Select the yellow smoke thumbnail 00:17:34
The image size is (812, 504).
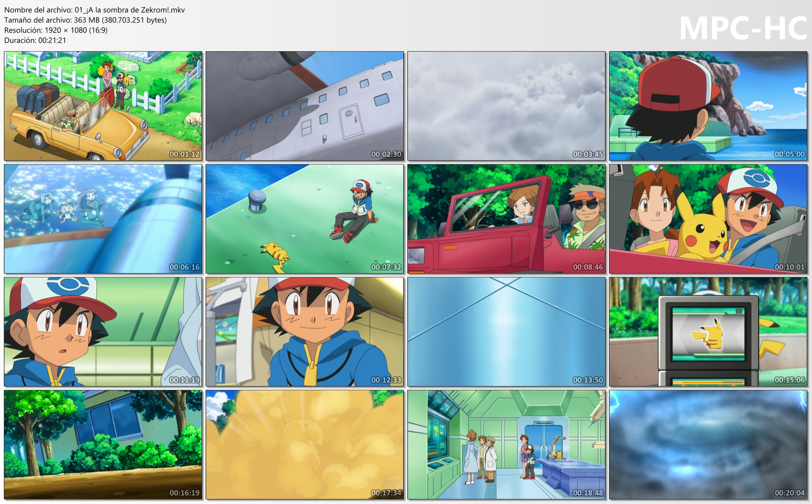tap(305, 445)
